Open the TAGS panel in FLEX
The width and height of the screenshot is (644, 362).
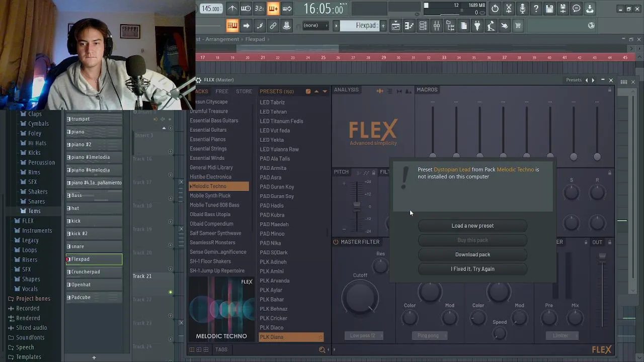[x=221, y=349]
